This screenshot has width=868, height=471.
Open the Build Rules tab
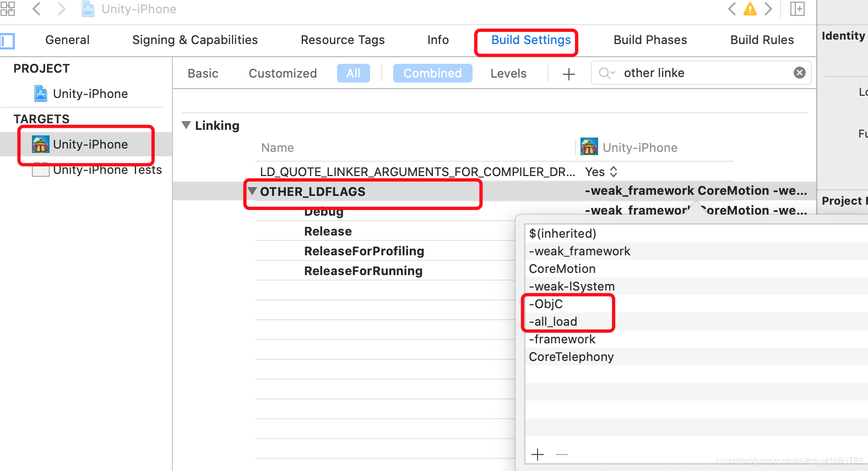tap(762, 40)
